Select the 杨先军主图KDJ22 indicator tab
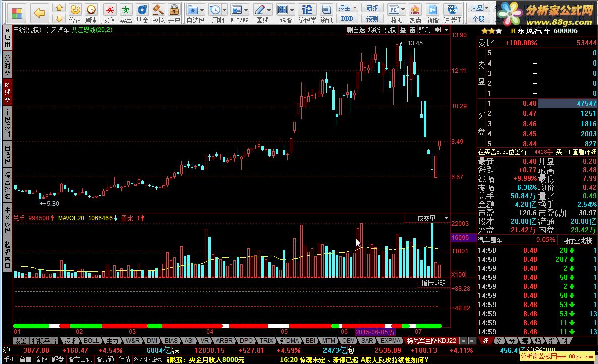This screenshot has width=598, height=364. click(x=431, y=341)
